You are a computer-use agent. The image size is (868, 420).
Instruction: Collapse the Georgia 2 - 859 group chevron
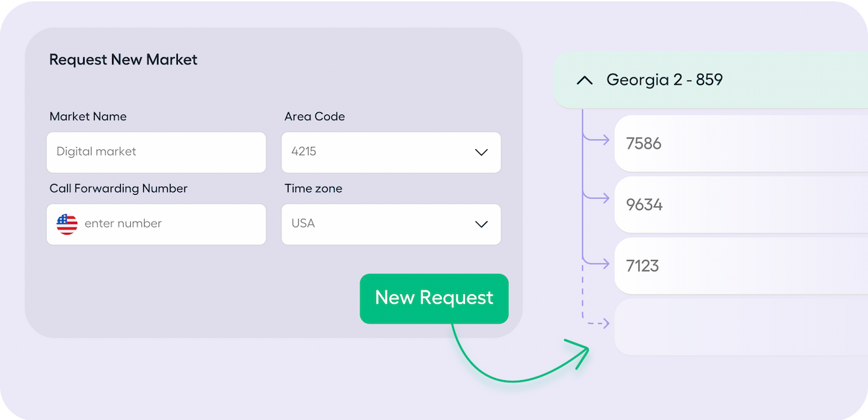tap(584, 80)
